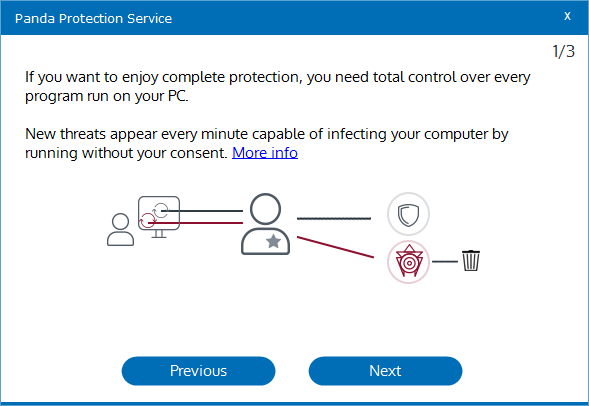
Task: Click the complete protection paragraph text
Action: [x=278, y=86]
